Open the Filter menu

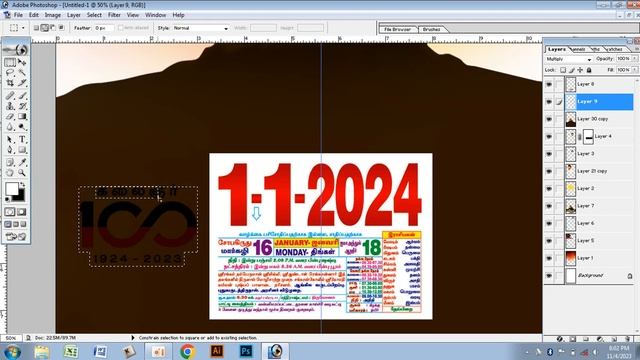[114, 15]
